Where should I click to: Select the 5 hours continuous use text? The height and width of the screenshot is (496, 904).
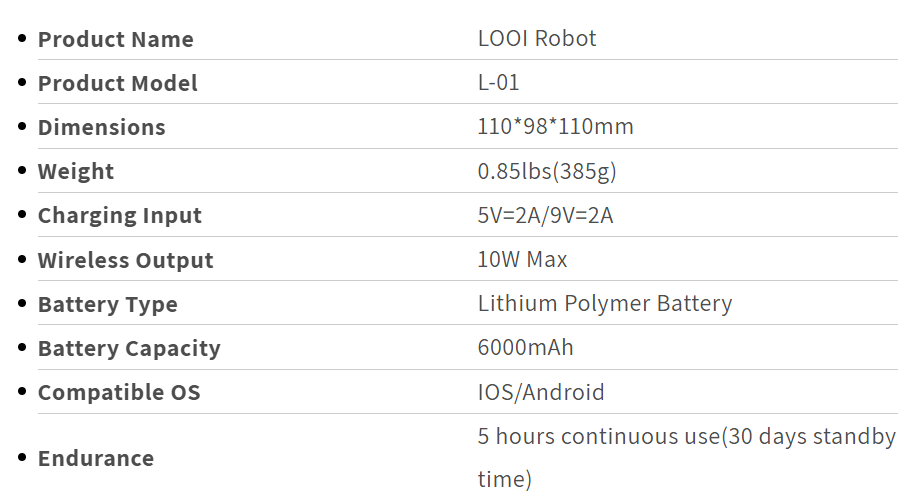(x=599, y=437)
